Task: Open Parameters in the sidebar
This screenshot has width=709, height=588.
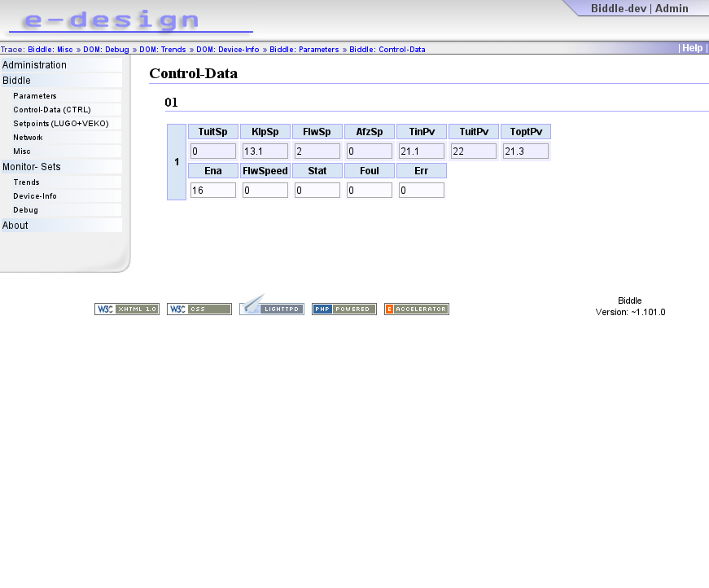Action: coord(35,96)
